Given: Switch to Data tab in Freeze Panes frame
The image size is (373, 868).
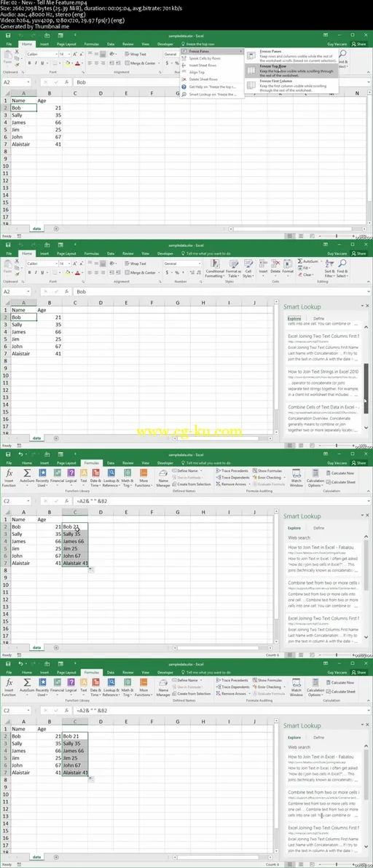Looking at the screenshot, I should 111,44.
